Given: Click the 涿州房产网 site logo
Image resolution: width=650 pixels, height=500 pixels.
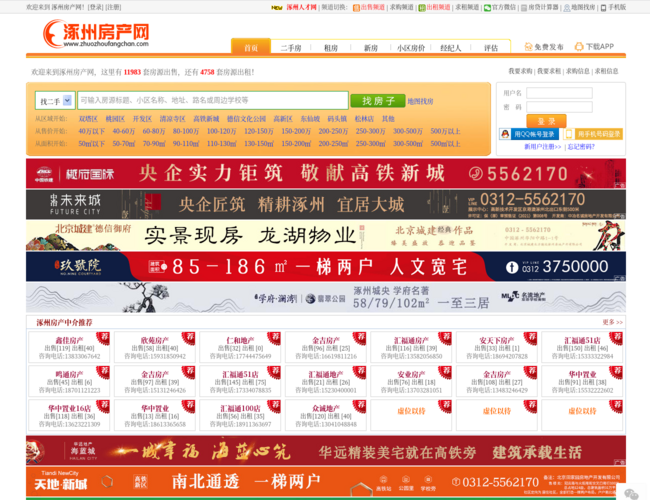Looking at the screenshot, I should (x=96, y=34).
